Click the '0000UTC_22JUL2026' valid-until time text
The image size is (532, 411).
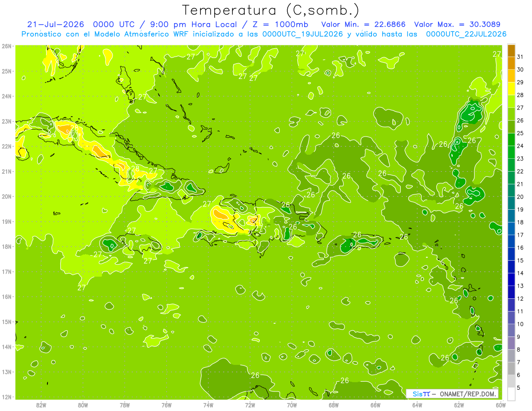[466, 34]
